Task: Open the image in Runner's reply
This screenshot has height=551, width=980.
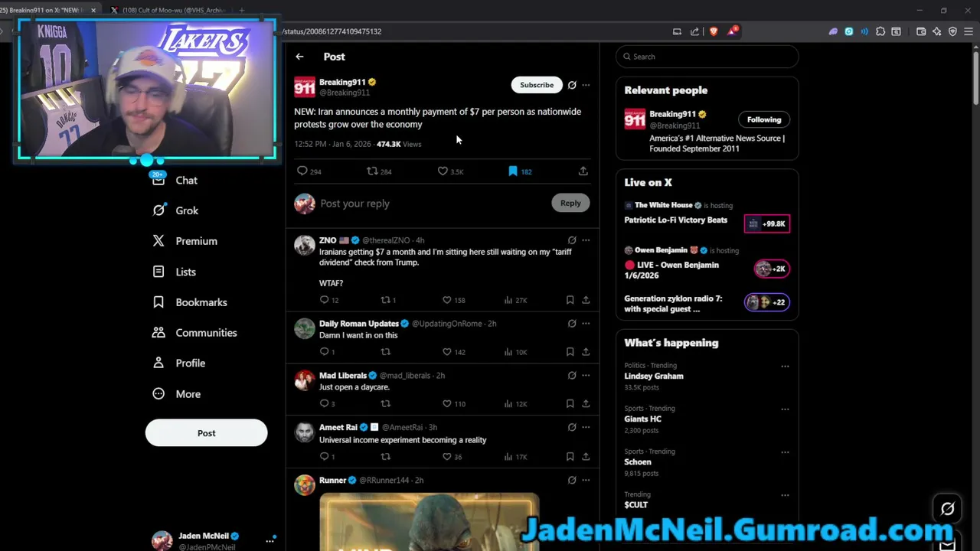Action: pos(429,522)
